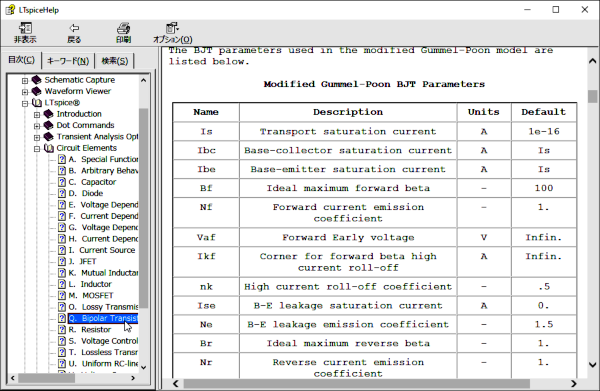This screenshot has height=391, width=600.
Task: Click the Back (戻る) arrow icon
Action: pyautogui.click(x=74, y=28)
